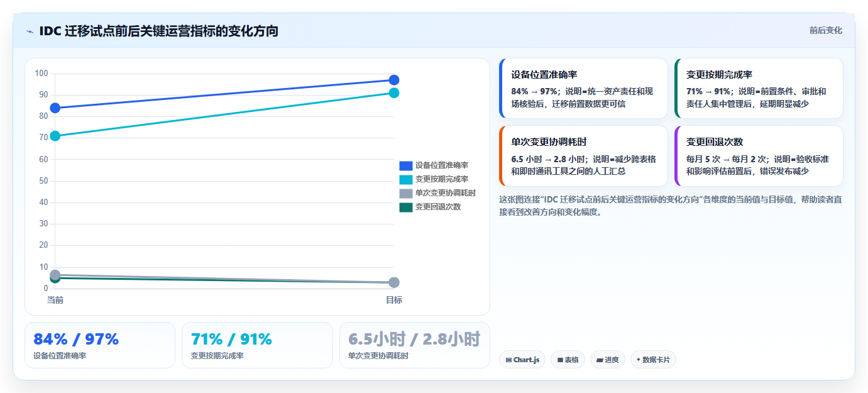Click the lightning icon beside the title
Screen dimensions: 868x393
click(x=30, y=31)
